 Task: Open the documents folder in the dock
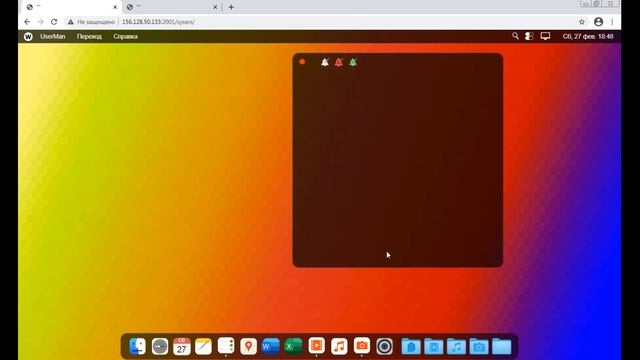click(411, 347)
